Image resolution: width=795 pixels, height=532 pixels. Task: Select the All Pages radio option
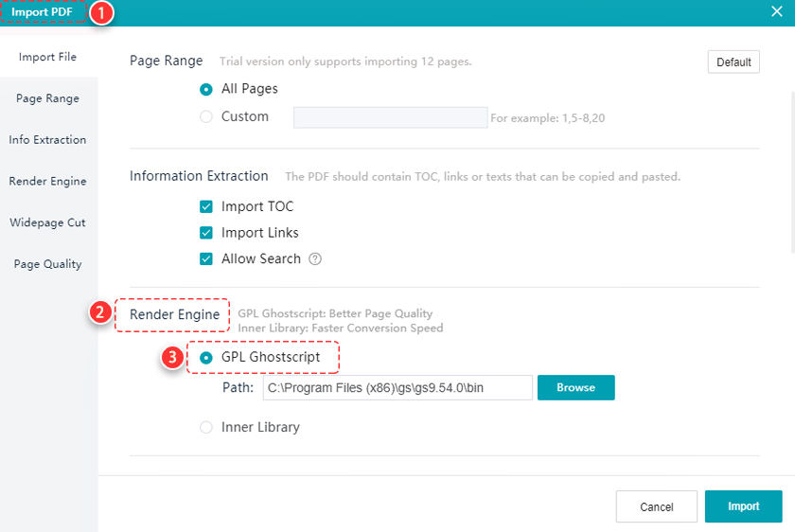click(x=206, y=89)
